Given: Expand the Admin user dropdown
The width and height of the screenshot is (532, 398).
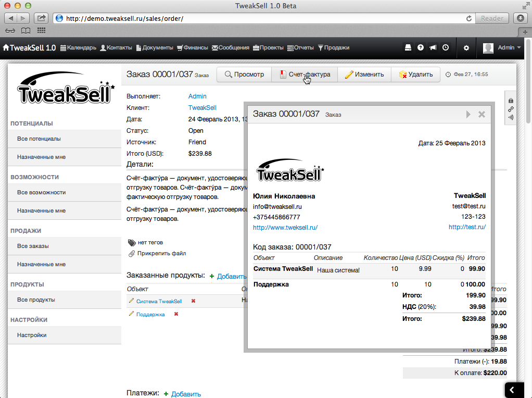Looking at the screenshot, I should [x=502, y=48].
